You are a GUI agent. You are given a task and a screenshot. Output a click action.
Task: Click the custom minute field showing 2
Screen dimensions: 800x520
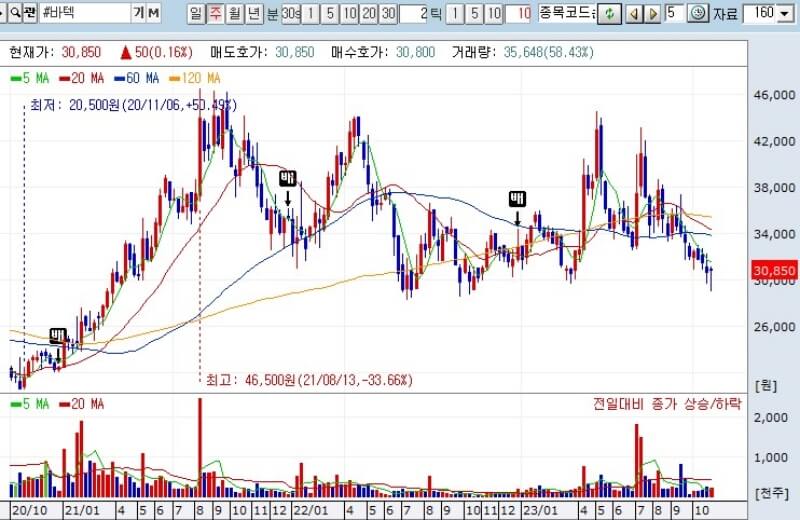pos(414,13)
